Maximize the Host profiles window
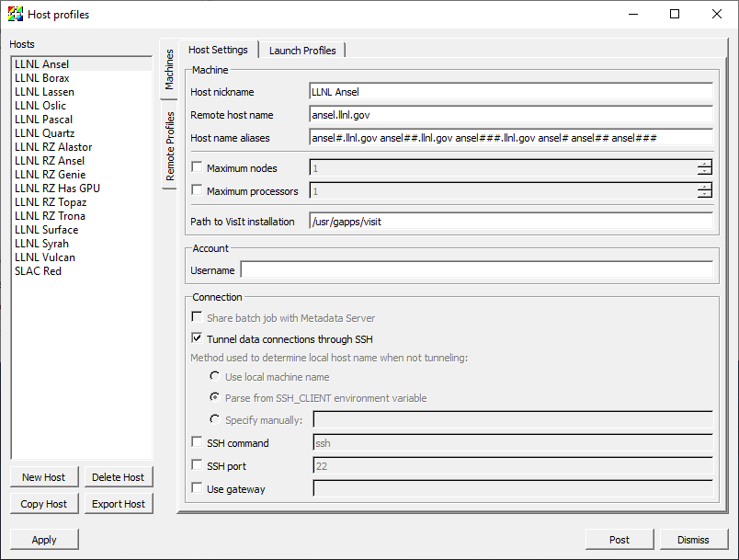The width and height of the screenshot is (739, 560). pyautogui.click(x=675, y=14)
